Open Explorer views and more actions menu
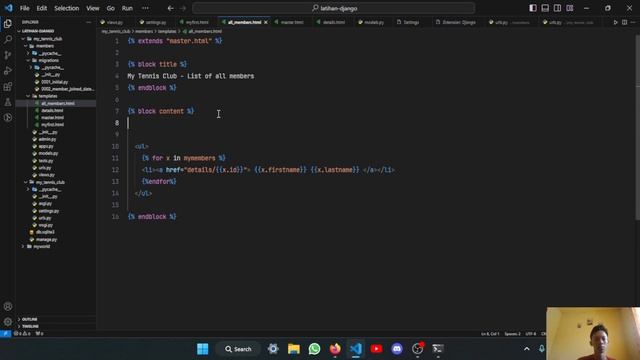The height and width of the screenshot is (360, 640). point(89,22)
